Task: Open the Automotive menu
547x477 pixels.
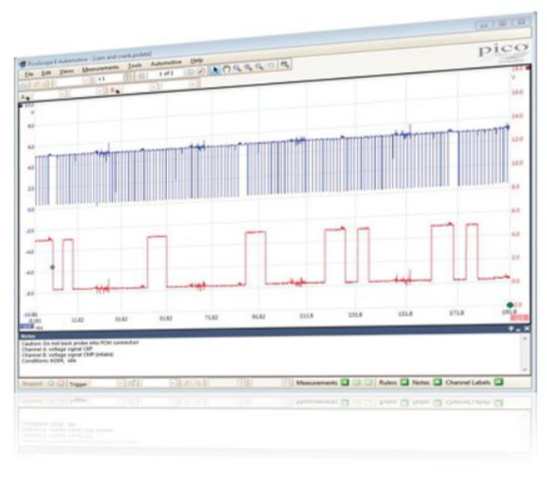Action: pyautogui.click(x=166, y=63)
